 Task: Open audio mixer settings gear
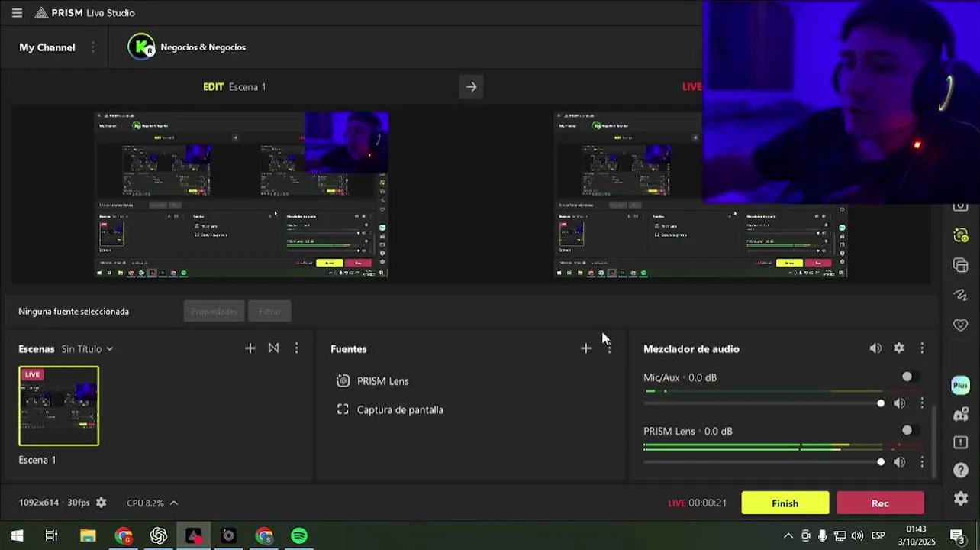(x=899, y=348)
